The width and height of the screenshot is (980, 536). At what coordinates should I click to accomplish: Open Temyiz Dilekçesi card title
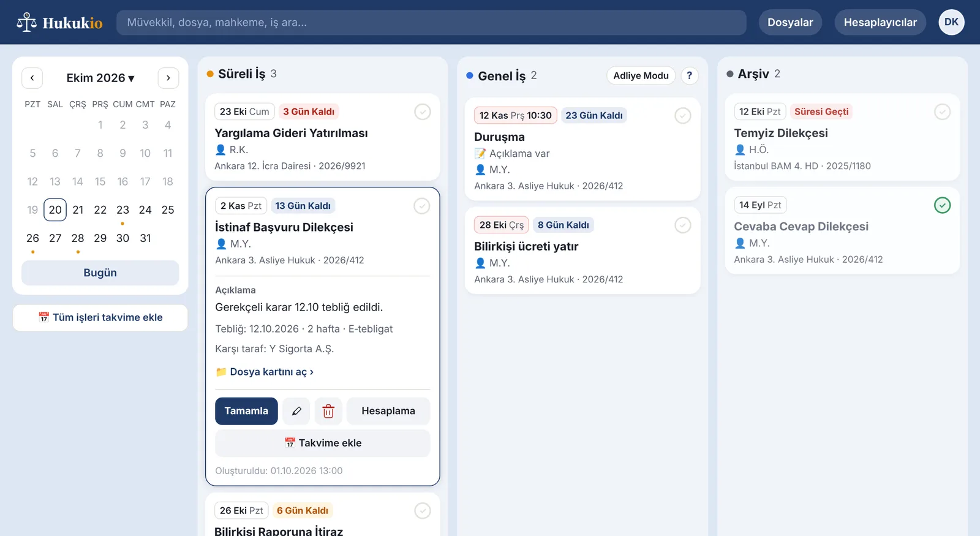click(x=781, y=133)
